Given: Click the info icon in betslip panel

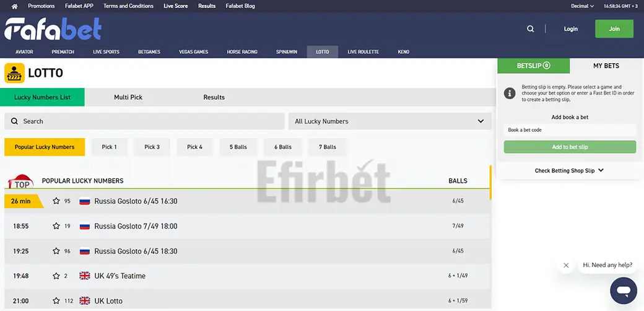Looking at the screenshot, I should click(509, 93).
